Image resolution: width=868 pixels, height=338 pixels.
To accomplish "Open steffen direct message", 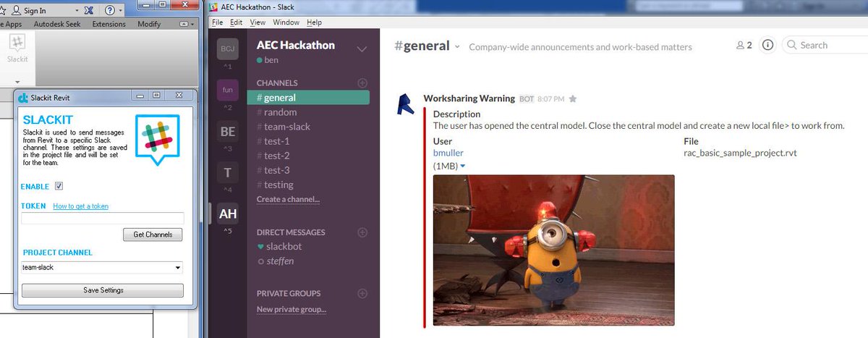I will click(275, 261).
